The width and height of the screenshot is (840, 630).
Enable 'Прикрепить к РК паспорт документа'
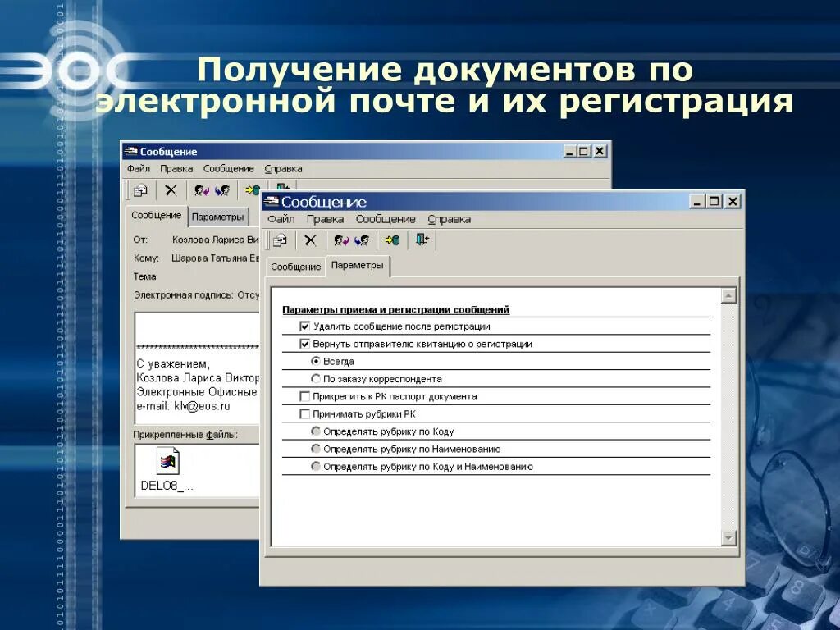point(305,396)
